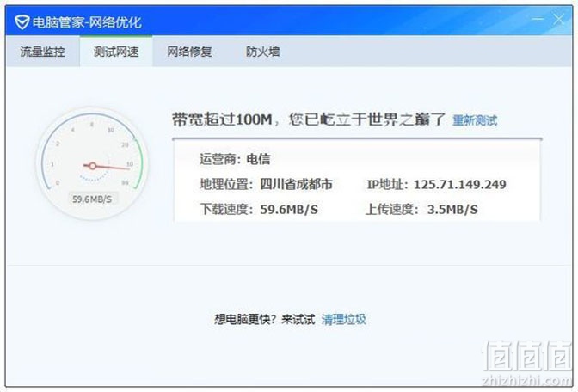Screen dimensions: 578x392
Task: Click the 59.6MB/S readout under gauge
Action: [92, 199]
